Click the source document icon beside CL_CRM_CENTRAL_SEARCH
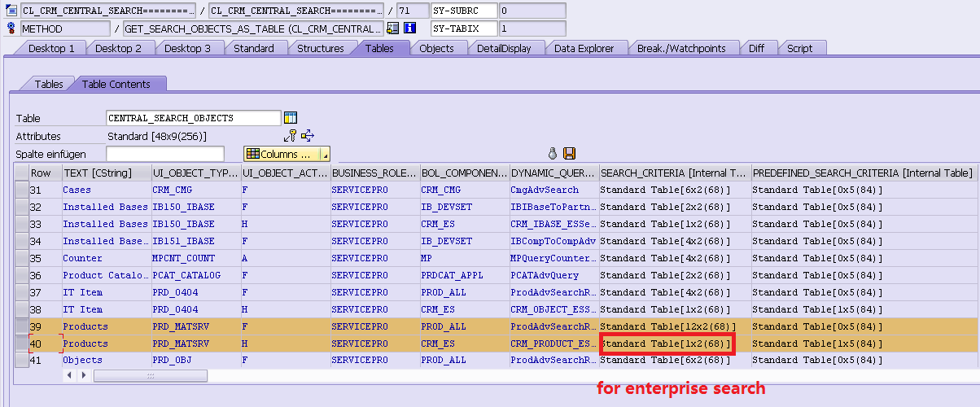This screenshot has width=980, height=407. [10, 11]
